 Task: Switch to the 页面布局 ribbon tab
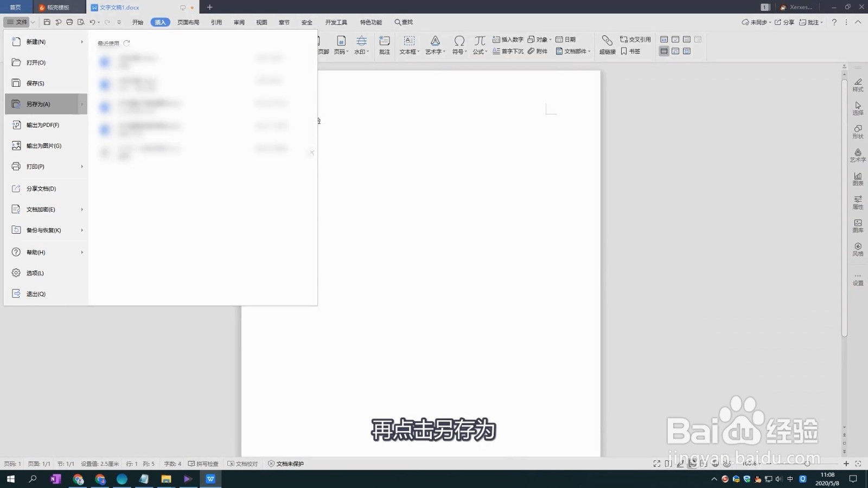tap(188, 22)
